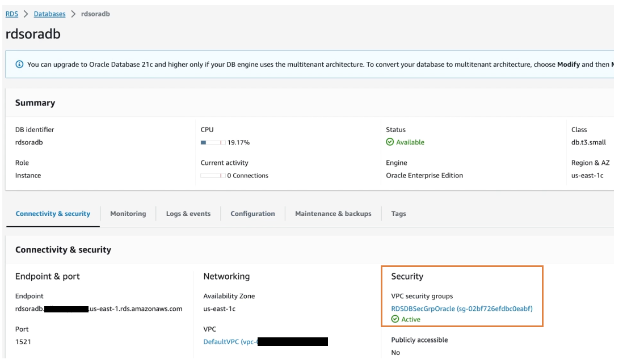623x364 pixels.
Task: Open Maintenance & backups tab
Action: (x=333, y=214)
